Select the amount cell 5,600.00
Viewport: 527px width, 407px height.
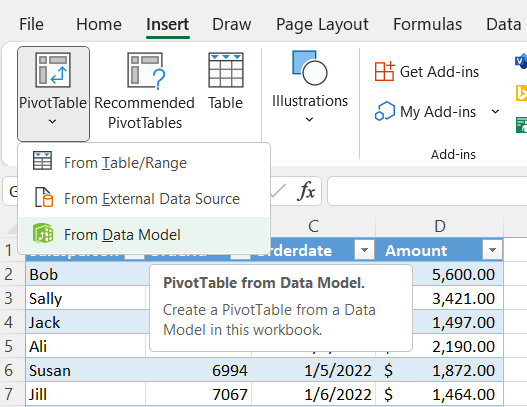[458, 274]
